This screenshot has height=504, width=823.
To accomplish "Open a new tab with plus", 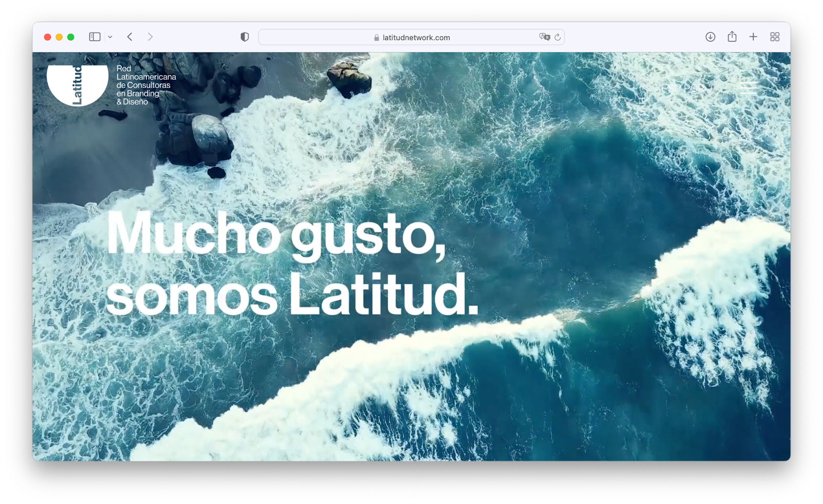I will click(753, 37).
